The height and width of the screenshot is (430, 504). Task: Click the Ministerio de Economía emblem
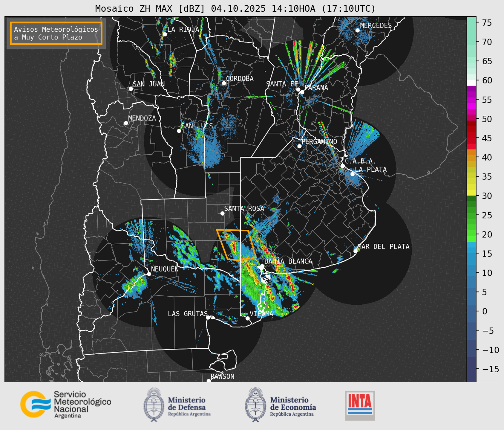click(x=255, y=405)
